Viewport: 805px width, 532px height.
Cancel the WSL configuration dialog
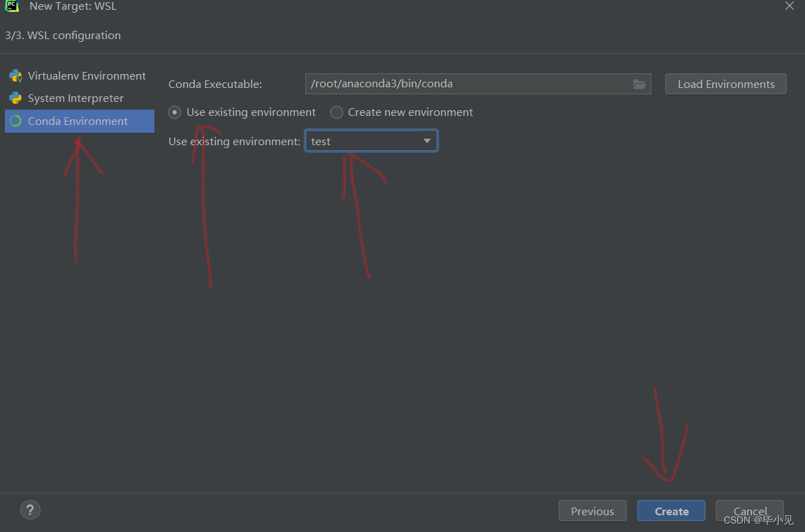coord(750,511)
